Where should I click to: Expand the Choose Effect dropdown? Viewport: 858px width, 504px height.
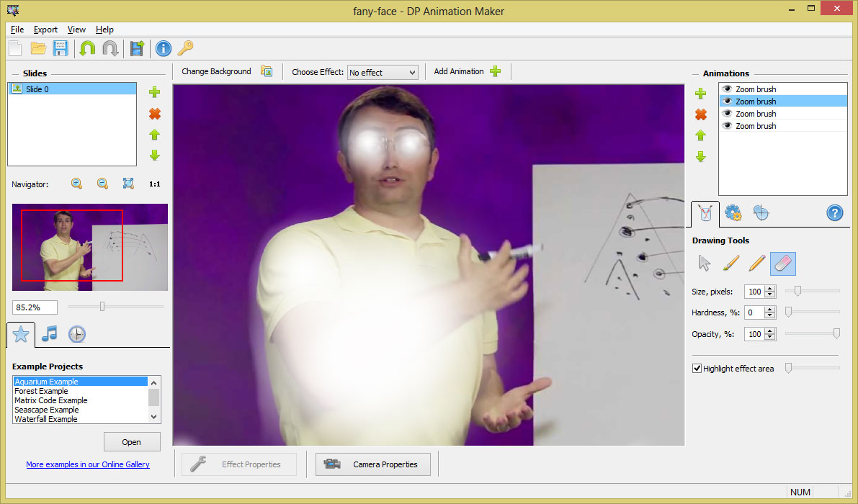tap(412, 73)
